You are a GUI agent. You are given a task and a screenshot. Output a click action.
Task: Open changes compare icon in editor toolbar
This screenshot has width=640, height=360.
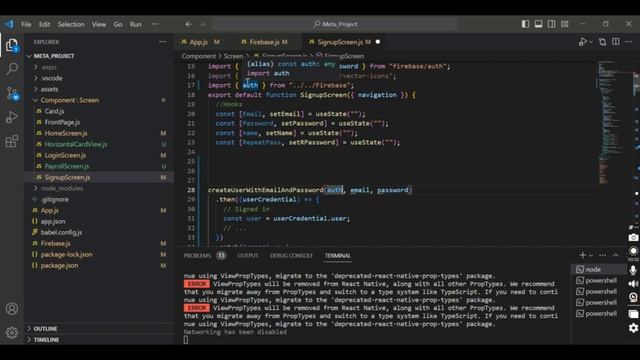[x=602, y=42]
